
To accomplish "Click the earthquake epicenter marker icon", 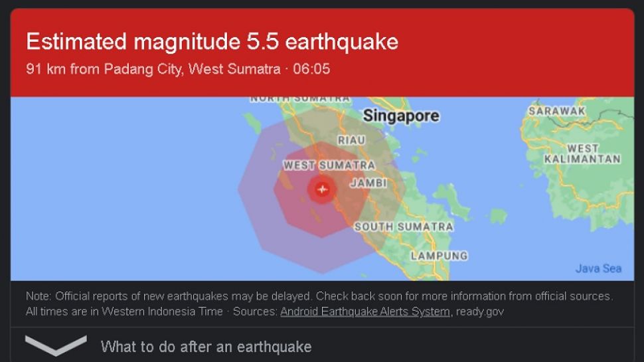I will click(323, 189).
